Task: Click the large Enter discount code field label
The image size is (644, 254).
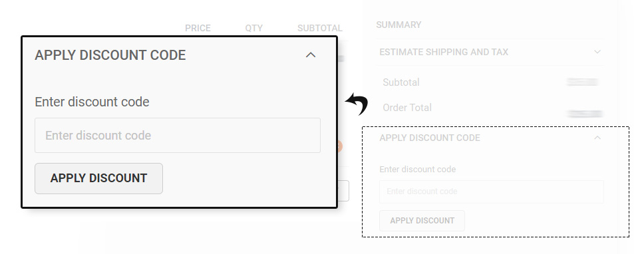Action: pyautogui.click(x=92, y=102)
